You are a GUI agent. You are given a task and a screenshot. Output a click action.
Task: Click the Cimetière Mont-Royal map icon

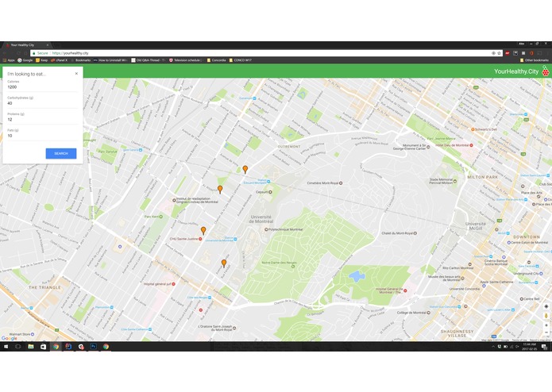(341, 183)
